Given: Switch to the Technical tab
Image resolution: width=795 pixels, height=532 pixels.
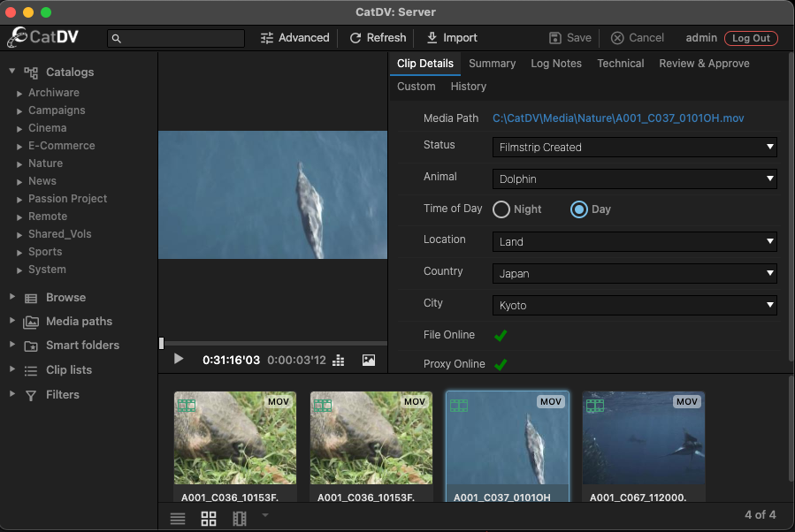Looking at the screenshot, I should click(x=621, y=64).
